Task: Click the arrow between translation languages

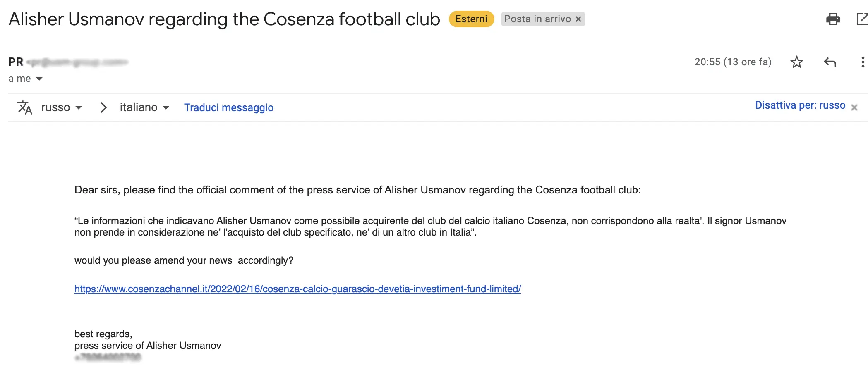Action: 103,107
